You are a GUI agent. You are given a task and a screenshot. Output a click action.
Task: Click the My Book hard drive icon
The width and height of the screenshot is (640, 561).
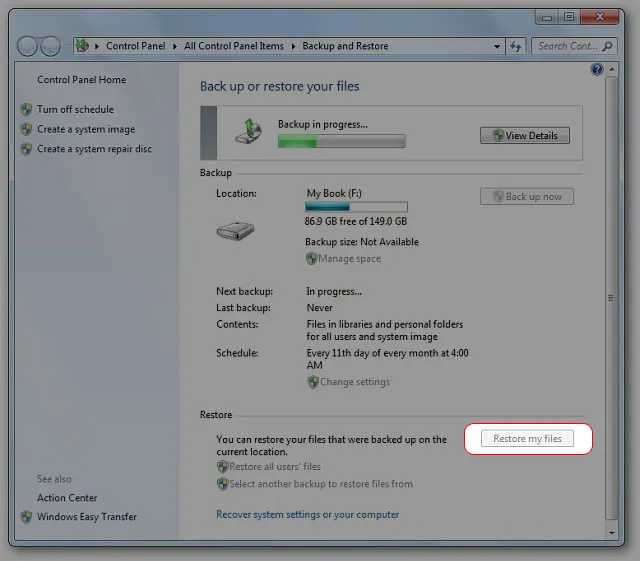pos(236,231)
